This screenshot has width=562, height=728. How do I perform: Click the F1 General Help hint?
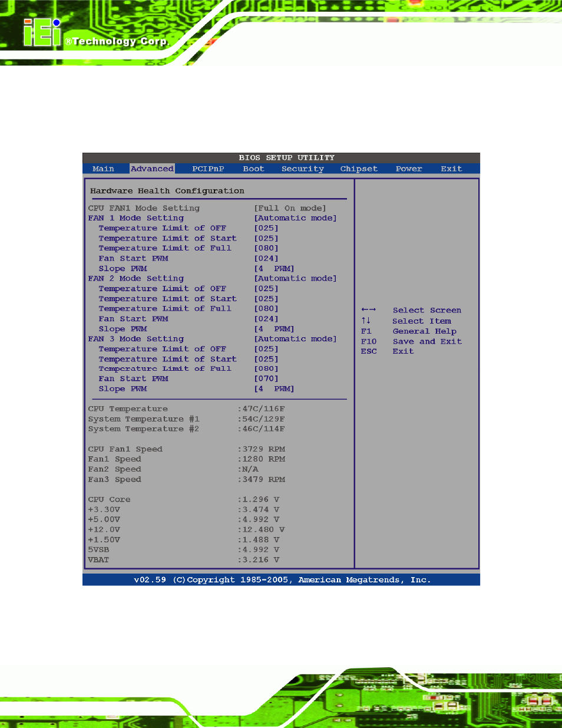409,331
